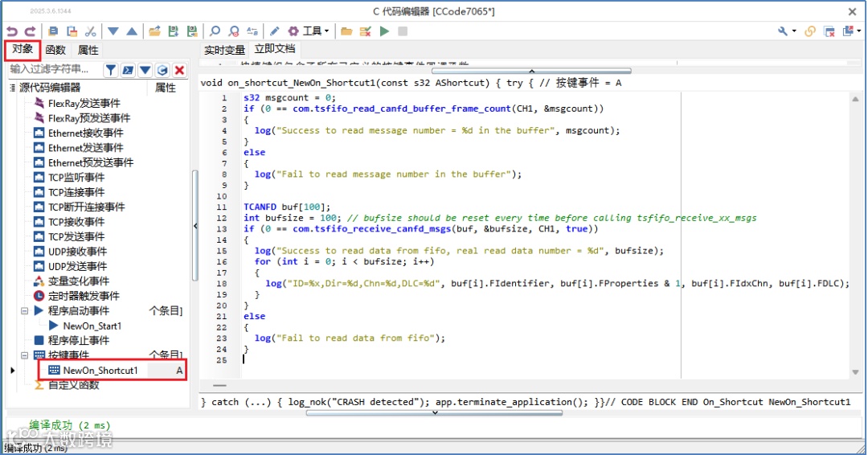
Task: Switch to the 属性 tab
Action: tap(88, 50)
